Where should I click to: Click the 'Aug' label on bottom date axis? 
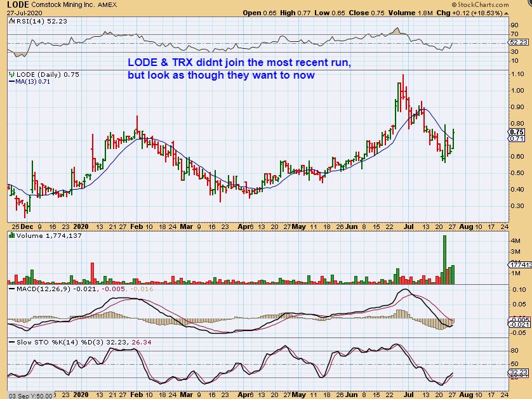466,395
